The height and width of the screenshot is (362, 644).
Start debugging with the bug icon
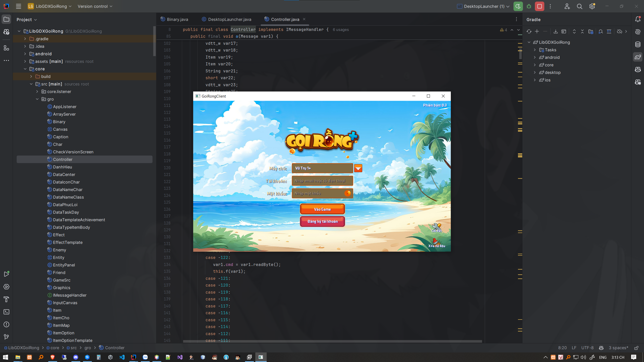click(529, 6)
